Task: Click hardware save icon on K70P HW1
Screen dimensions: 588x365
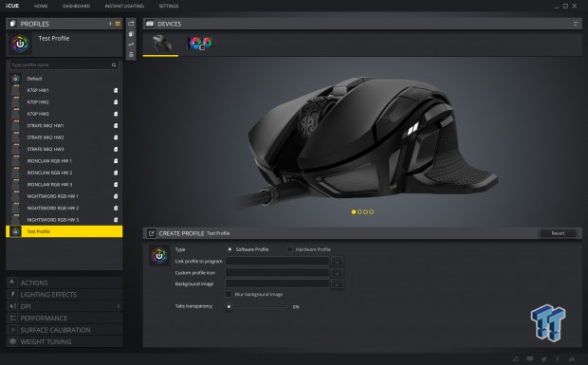Action: (x=116, y=90)
